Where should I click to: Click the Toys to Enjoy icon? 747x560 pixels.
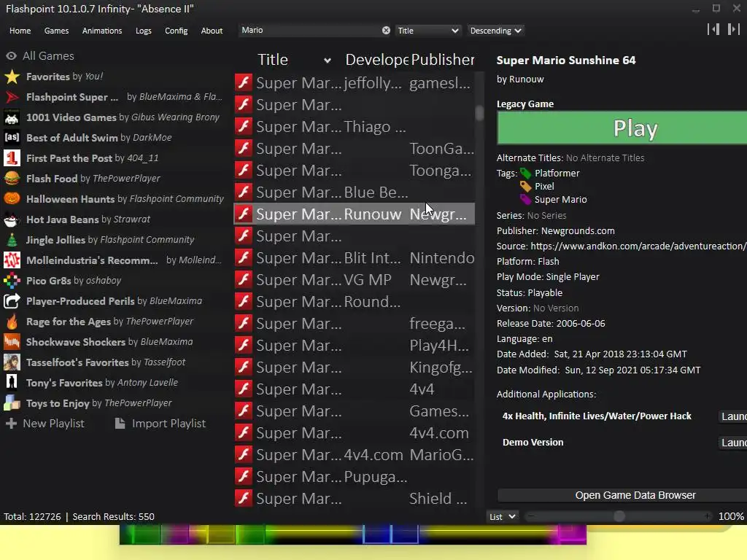click(12, 403)
